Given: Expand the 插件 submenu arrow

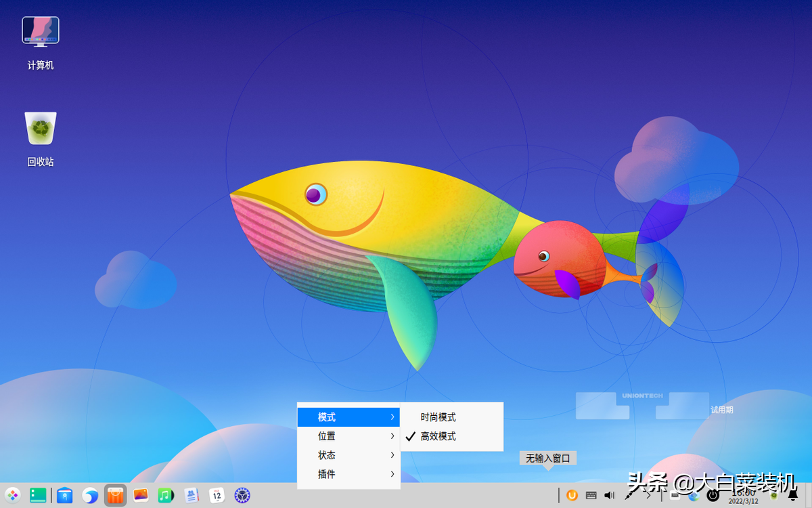Looking at the screenshot, I should coord(392,474).
